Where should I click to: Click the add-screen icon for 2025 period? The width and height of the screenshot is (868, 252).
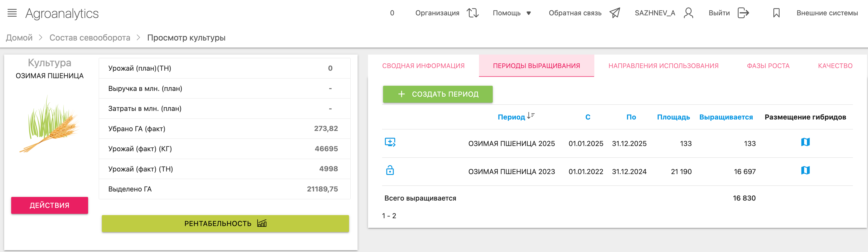(x=390, y=142)
